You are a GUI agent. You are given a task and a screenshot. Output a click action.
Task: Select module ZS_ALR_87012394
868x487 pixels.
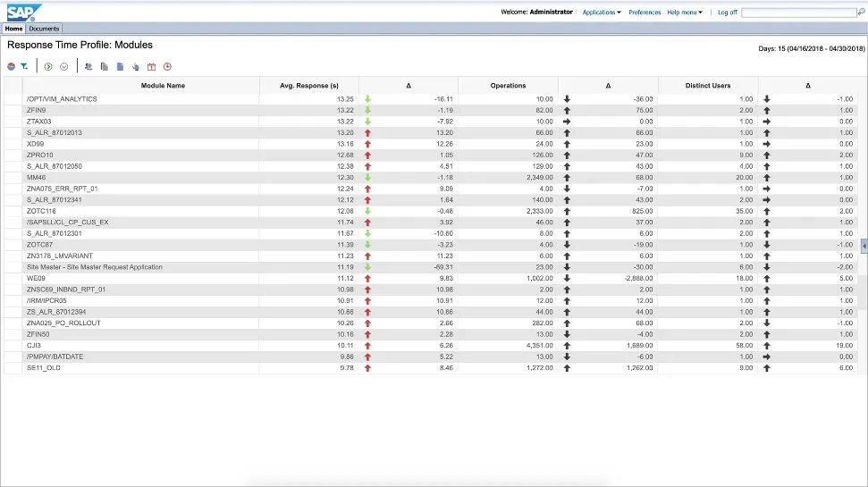click(x=56, y=312)
